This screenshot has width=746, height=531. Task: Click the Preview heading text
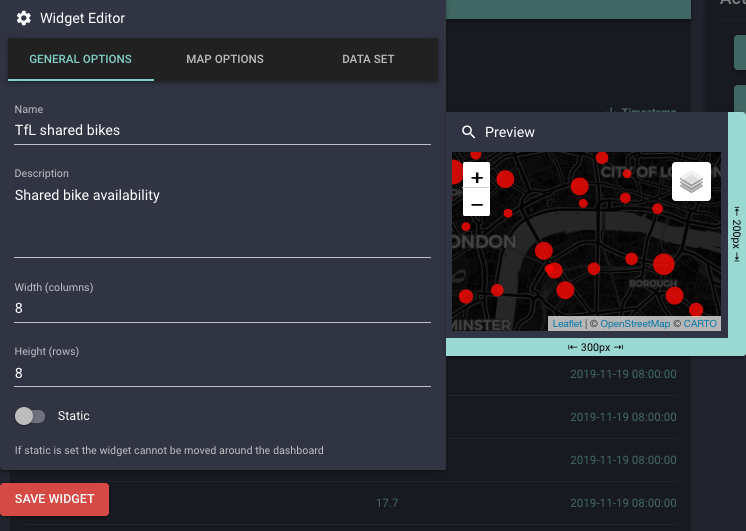click(510, 132)
